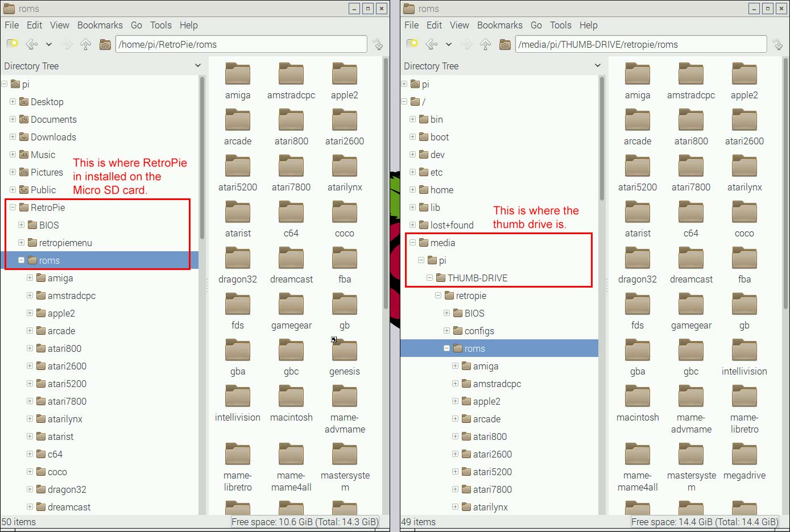Collapse the roms node in the left tree
This screenshot has width=790, height=532.
[x=21, y=260]
